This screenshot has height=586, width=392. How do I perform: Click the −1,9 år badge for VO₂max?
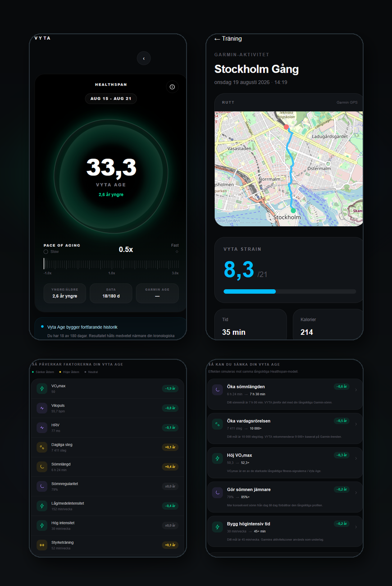pyautogui.click(x=170, y=389)
